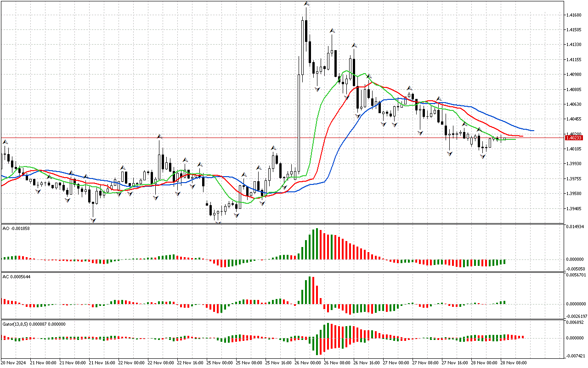Click the up fractal arrow above the highest candle
Image resolution: width=588 pixels, height=368 pixels.
pos(306,4)
